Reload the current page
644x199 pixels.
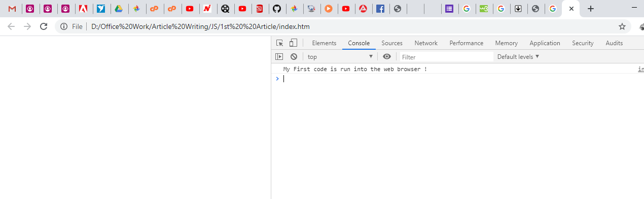click(x=44, y=26)
